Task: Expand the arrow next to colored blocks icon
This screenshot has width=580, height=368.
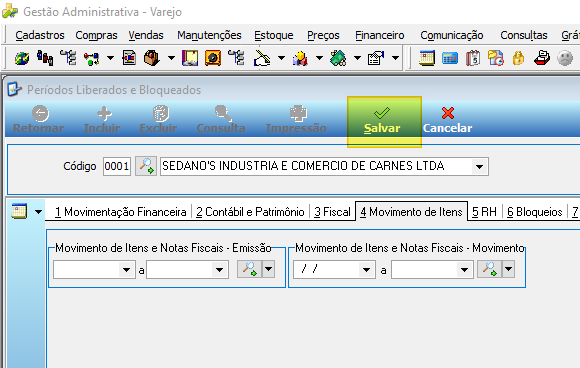Action: tap(319, 58)
